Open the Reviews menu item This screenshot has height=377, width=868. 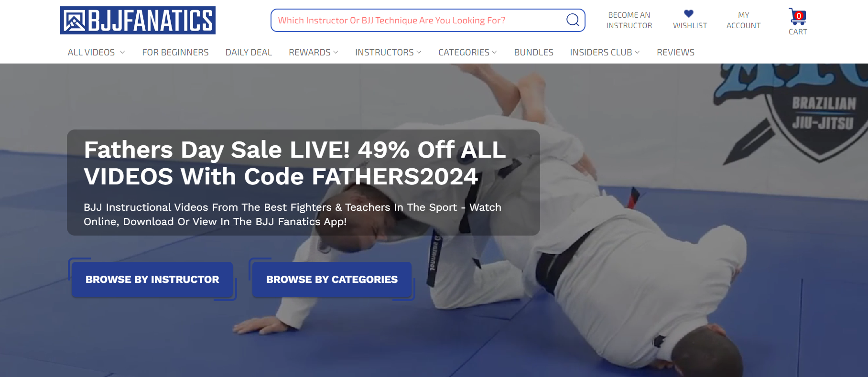pyautogui.click(x=675, y=53)
